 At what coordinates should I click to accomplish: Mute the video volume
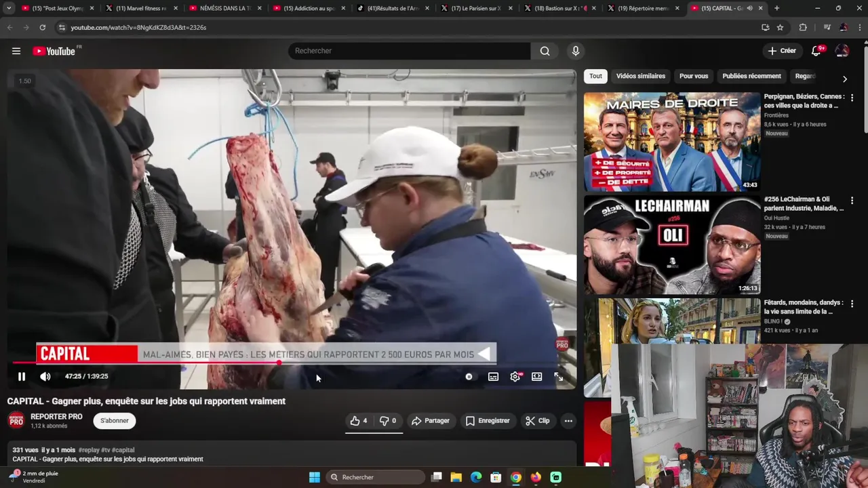pyautogui.click(x=45, y=376)
